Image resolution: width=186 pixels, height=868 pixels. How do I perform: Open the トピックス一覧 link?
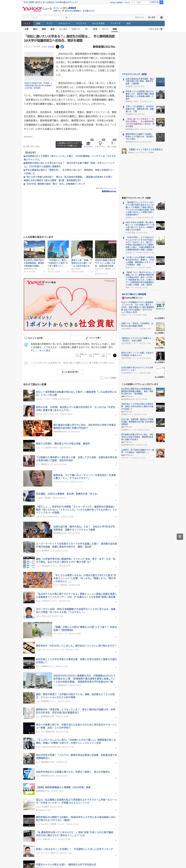pyautogui.click(x=155, y=29)
